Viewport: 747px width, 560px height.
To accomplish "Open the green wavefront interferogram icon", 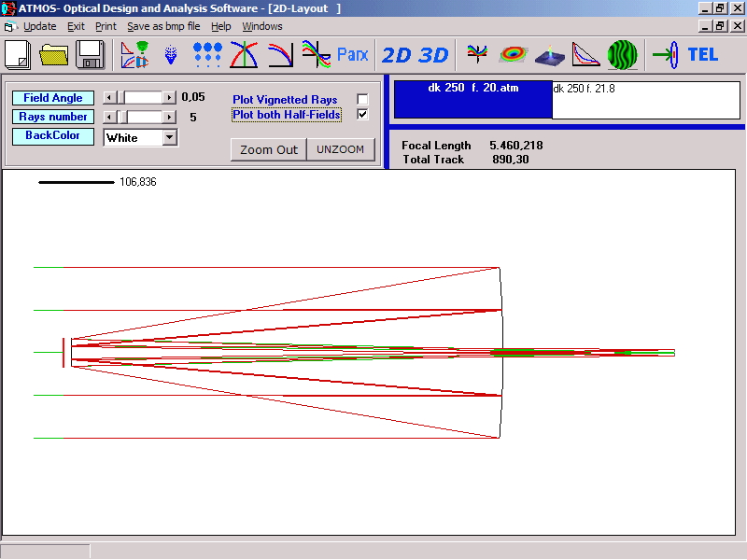I will [622, 54].
